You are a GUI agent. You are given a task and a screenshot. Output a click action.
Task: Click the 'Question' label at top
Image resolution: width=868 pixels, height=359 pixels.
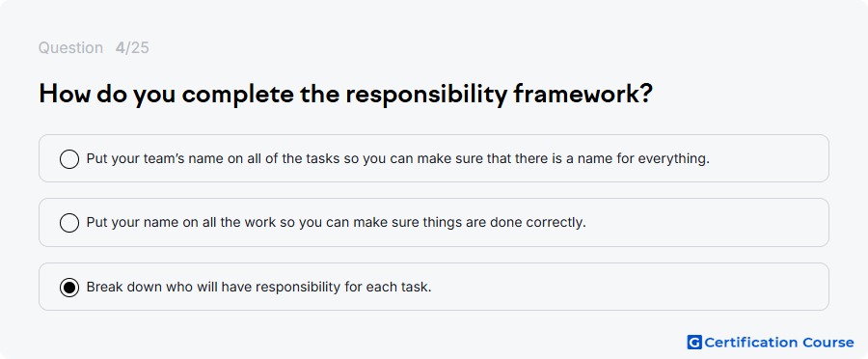tap(70, 48)
